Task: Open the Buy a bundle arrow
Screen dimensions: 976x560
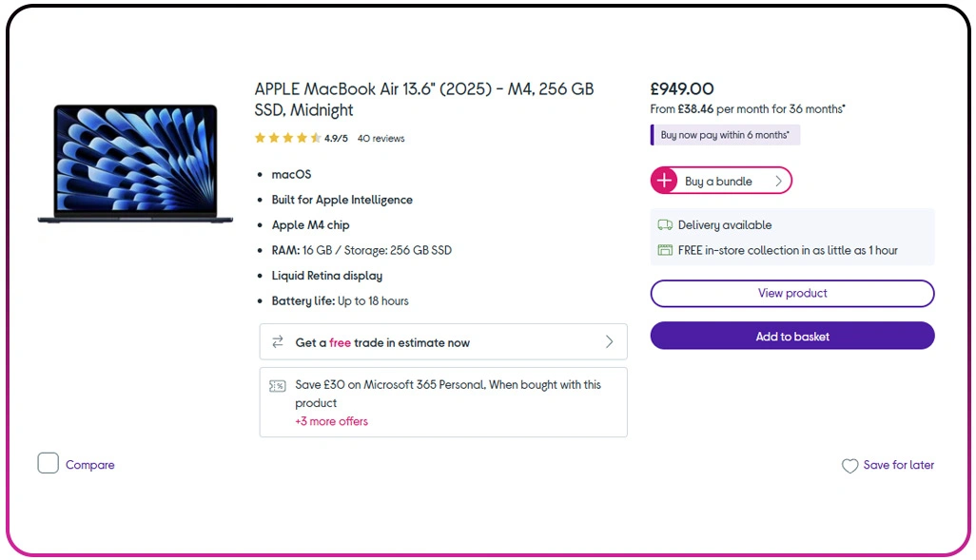Action: (778, 181)
